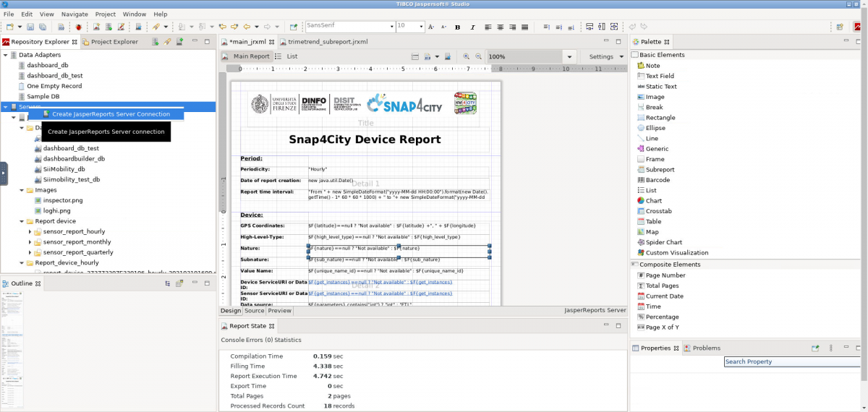Screen dimensions: 868x412
Task: Click the Search Property input field
Action: (793, 362)
